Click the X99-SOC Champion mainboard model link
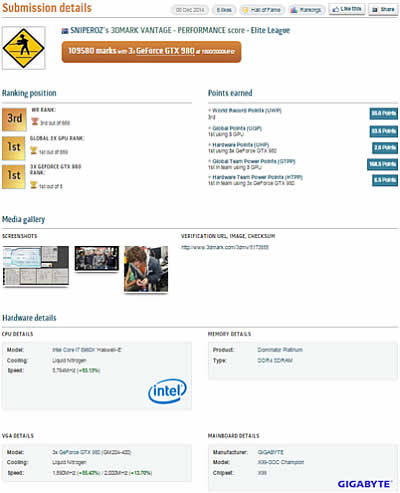The width and height of the screenshot is (400, 493). pyautogui.click(x=281, y=462)
